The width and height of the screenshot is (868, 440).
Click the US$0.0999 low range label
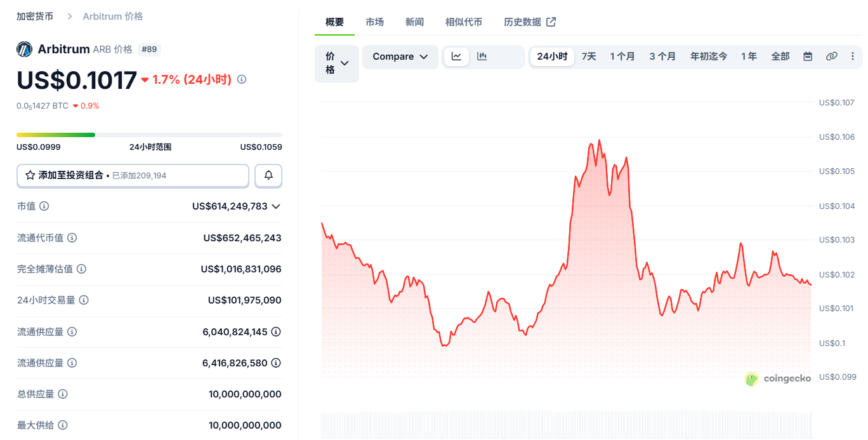tap(39, 147)
